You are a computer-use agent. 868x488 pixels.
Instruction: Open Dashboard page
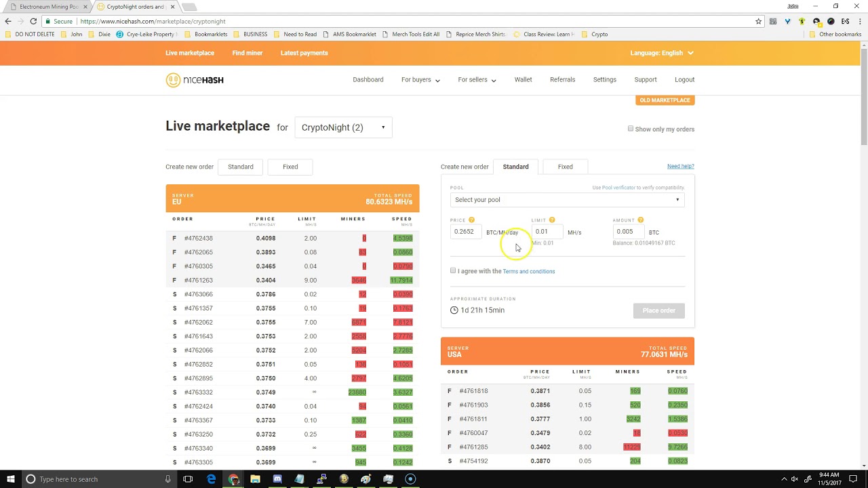coord(368,80)
